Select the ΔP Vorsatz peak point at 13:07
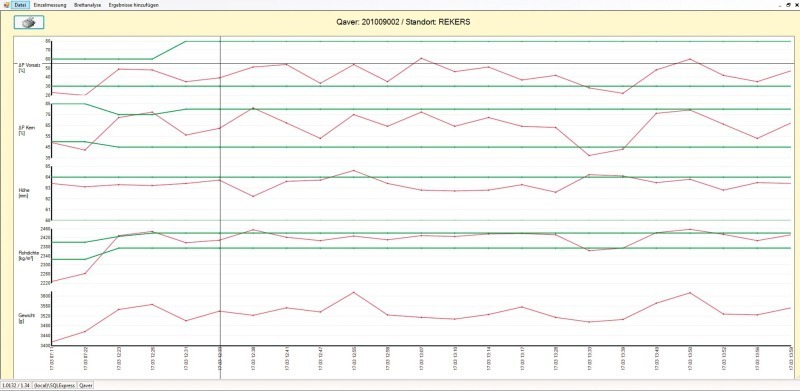Image resolution: width=800 pixels, height=391 pixels. pos(421,58)
